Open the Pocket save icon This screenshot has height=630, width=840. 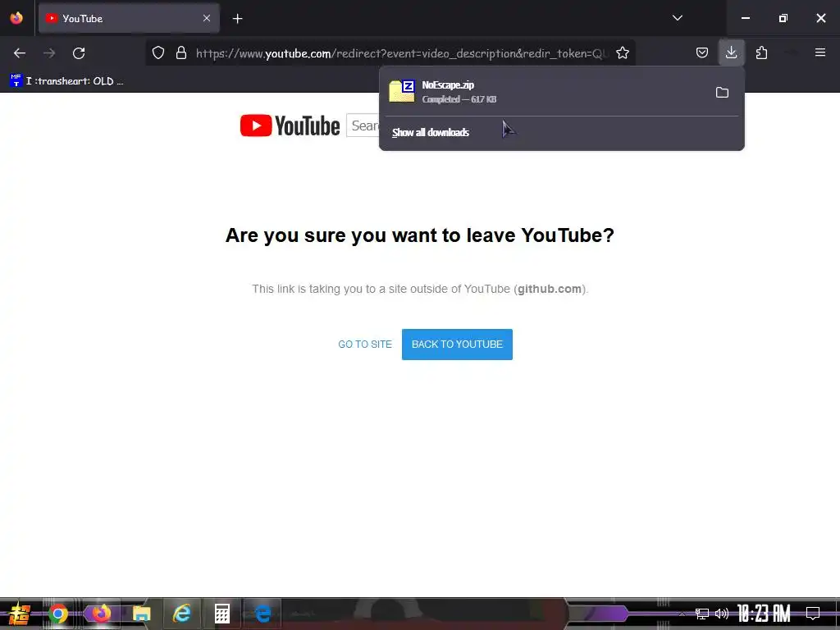point(702,52)
